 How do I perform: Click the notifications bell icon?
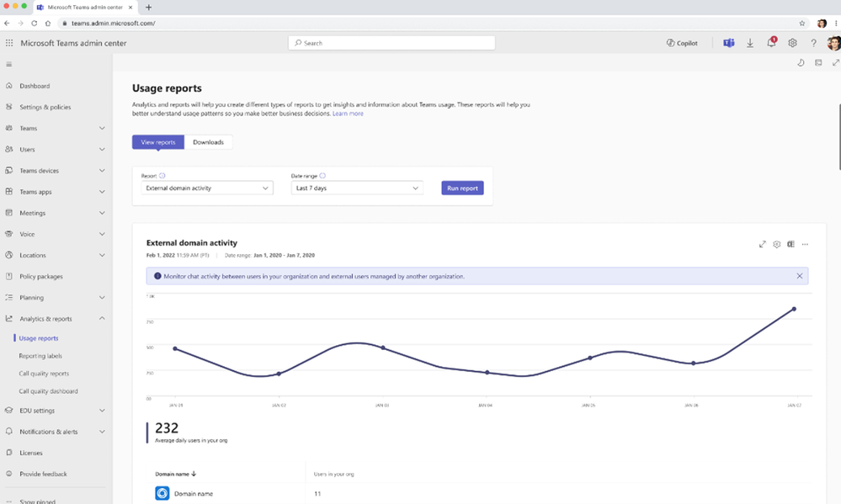tap(771, 43)
